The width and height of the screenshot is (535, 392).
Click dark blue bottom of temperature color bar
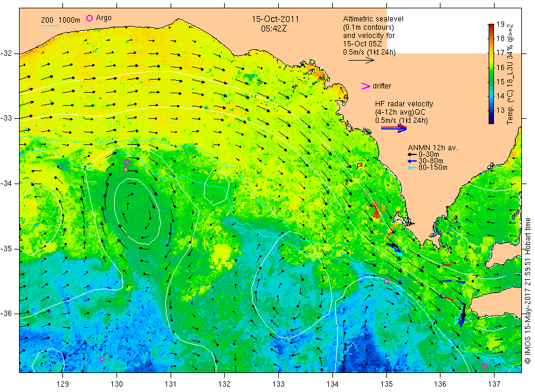tap(491, 119)
